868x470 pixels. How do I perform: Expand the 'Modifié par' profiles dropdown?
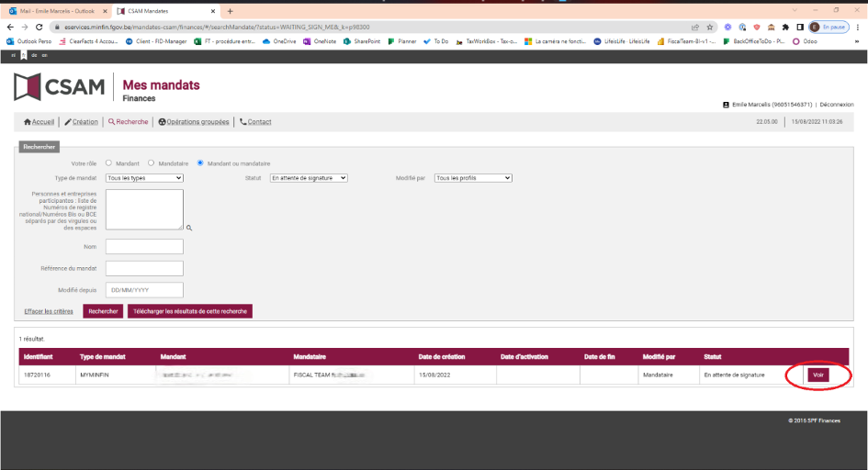click(x=473, y=178)
